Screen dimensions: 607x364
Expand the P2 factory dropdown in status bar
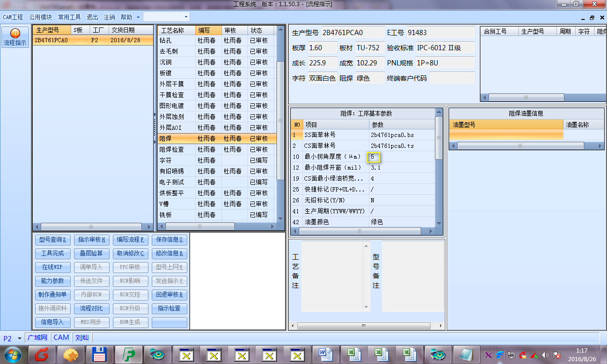[19, 338]
